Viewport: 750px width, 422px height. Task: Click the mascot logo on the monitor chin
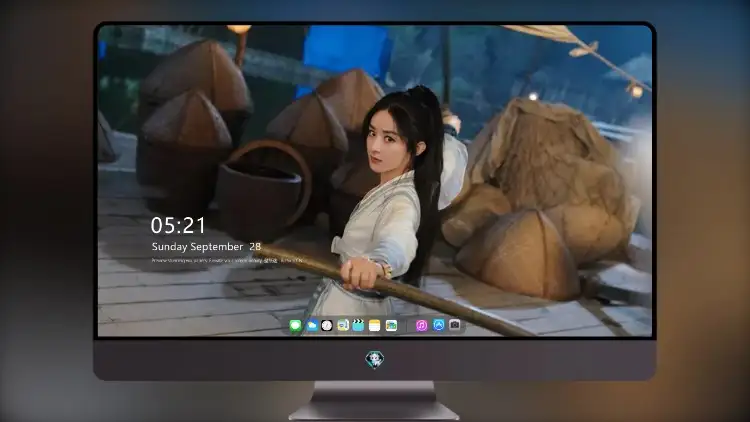[375, 360]
